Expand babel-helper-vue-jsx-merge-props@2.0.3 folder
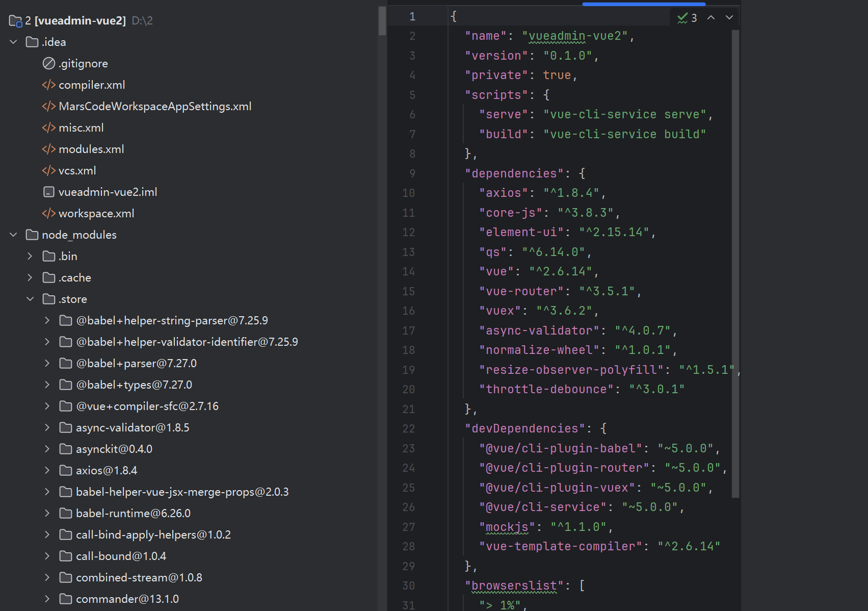868x611 pixels. 47,492
